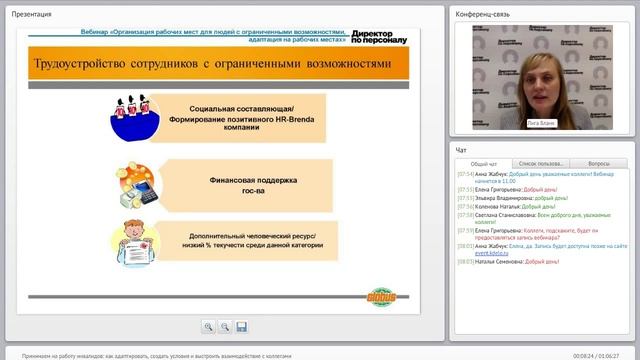Screen dimensions: 640x360
Task: Click the webinar title in bottom bar
Action: [157, 356]
